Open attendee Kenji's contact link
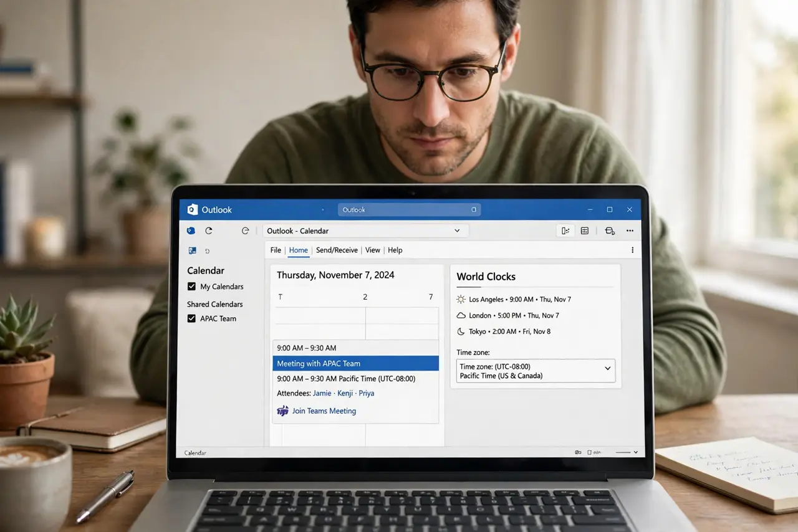The width and height of the screenshot is (798, 532). [345, 394]
